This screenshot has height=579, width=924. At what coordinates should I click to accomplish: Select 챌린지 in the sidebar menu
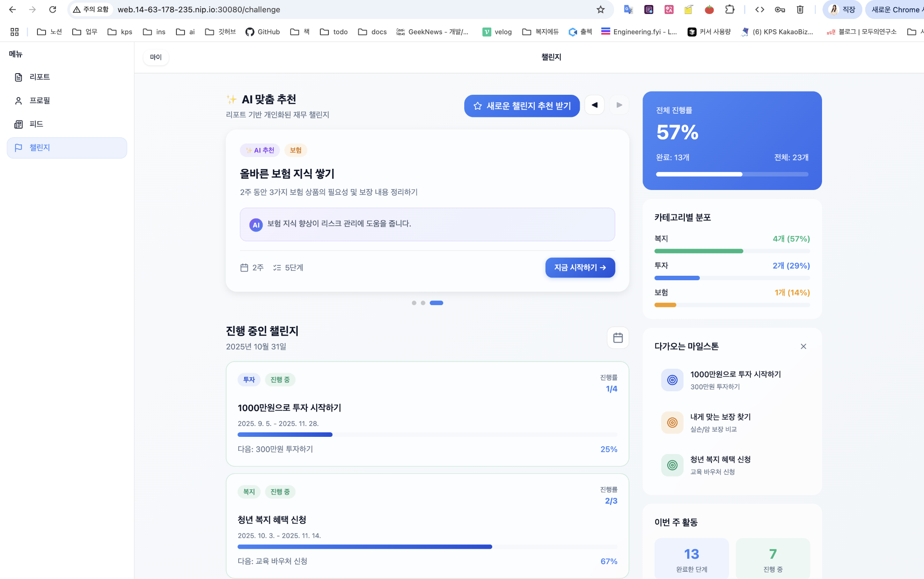67,148
